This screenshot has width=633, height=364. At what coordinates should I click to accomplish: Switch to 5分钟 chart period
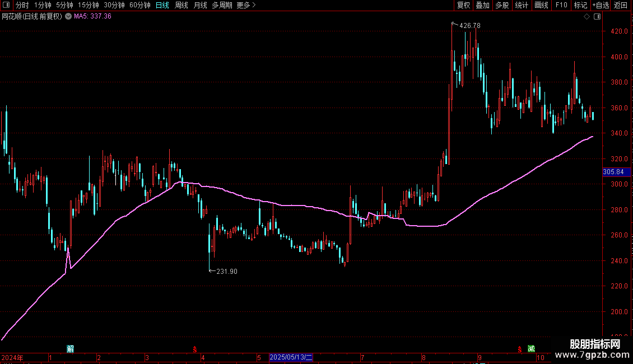tap(64, 5)
